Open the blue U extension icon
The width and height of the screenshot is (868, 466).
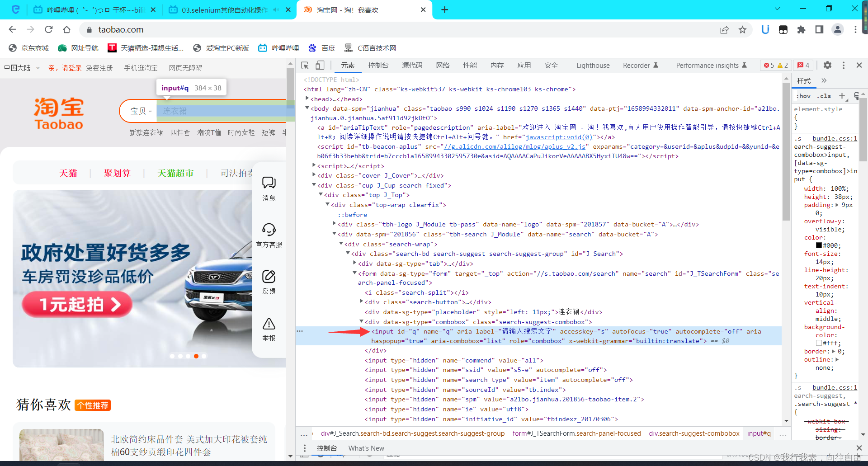point(765,30)
